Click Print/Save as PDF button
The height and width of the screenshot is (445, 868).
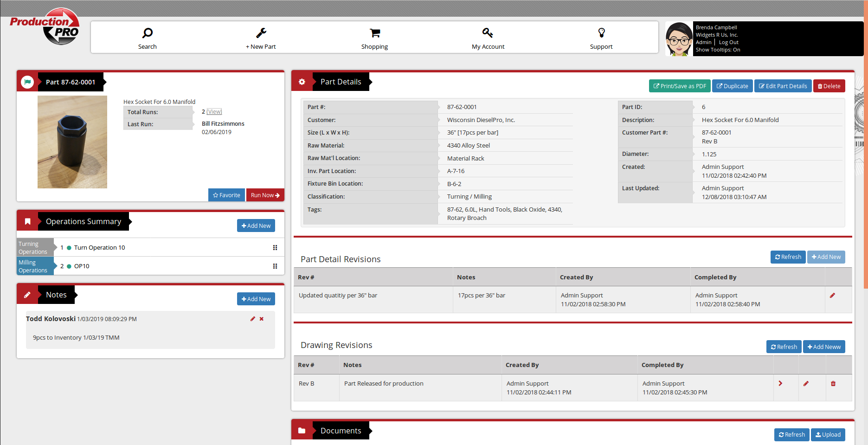click(680, 86)
